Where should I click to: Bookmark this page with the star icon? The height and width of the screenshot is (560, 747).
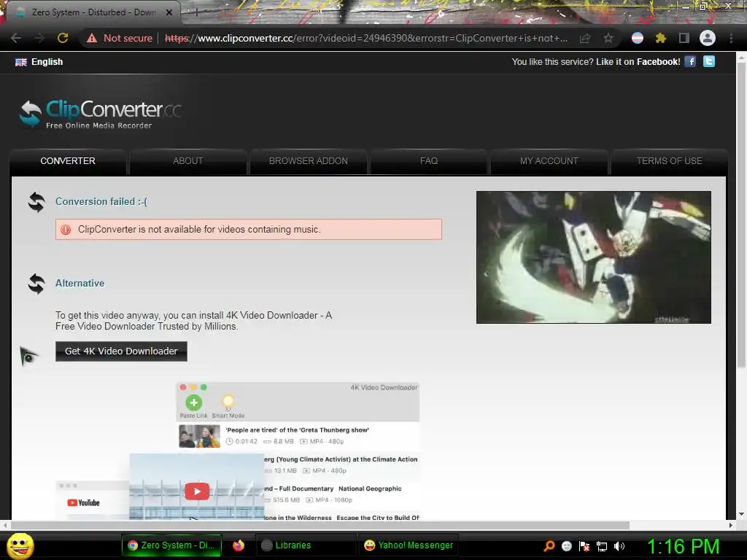608,38
